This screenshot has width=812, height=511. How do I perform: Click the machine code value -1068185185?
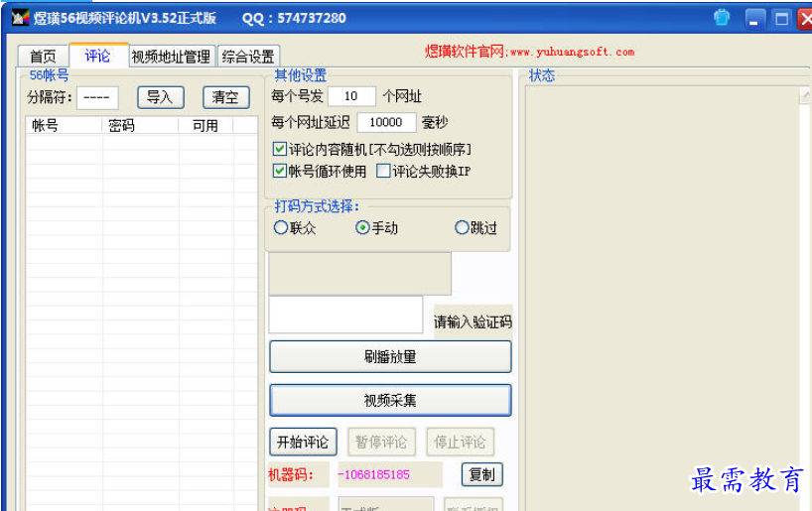coord(374,474)
